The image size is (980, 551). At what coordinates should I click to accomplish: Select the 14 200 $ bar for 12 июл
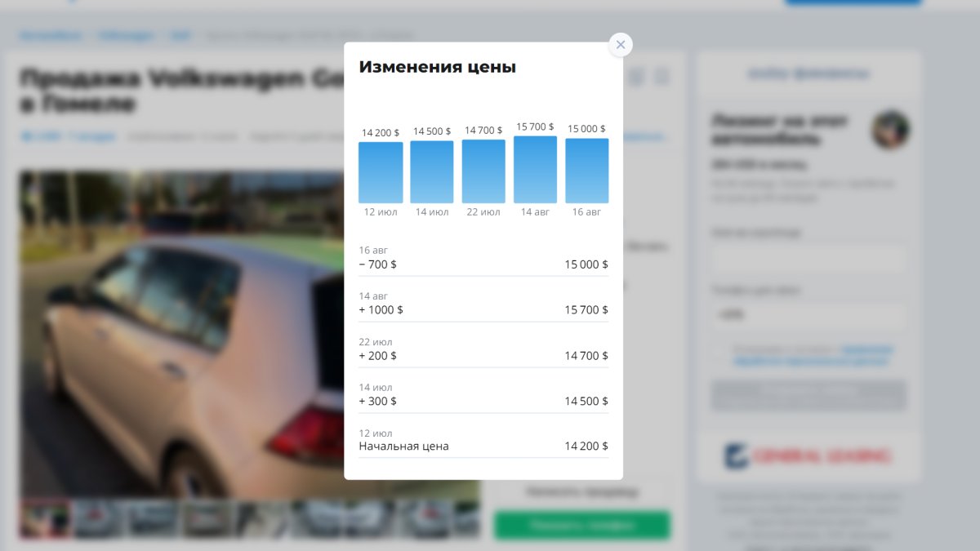coord(381,172)
